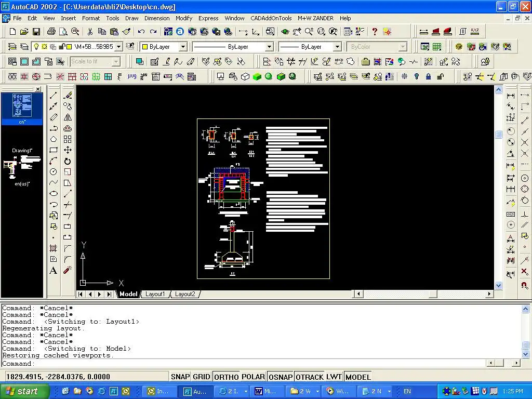
Task: Click the Fillet modify tool
Action: coord(68,259)
